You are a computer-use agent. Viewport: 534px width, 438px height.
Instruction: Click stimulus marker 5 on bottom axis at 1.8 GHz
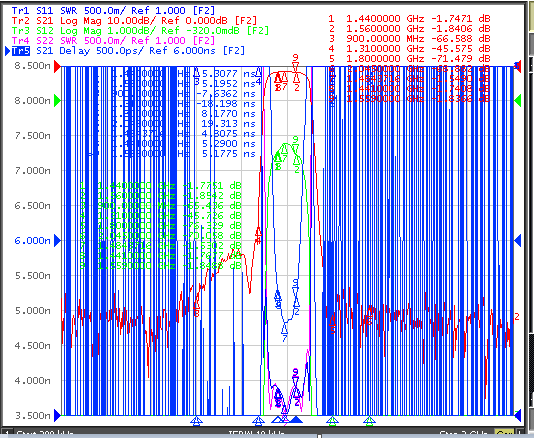332,420
